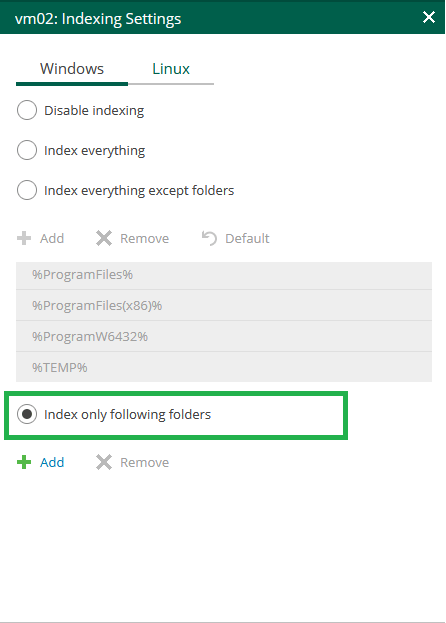Pick the %ProgramW6432% list row
Viewport: 446px width, 623px height.
pos(224,337)
